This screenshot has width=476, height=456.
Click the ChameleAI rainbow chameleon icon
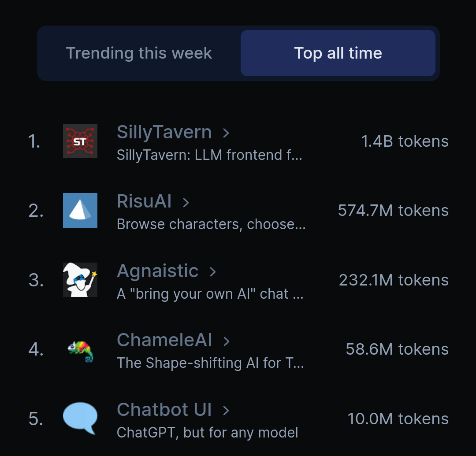[80, 351]
